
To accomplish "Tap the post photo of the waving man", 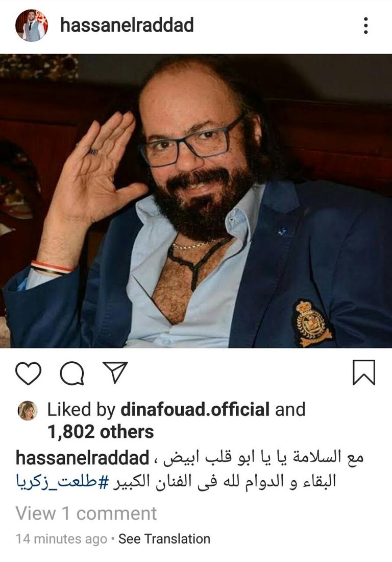I will (196, 201).
